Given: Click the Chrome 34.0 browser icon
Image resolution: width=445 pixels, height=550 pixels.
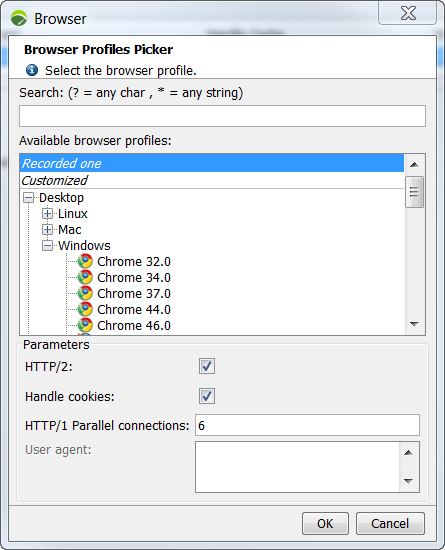Looking at the screenshot, I should point(85,277).
